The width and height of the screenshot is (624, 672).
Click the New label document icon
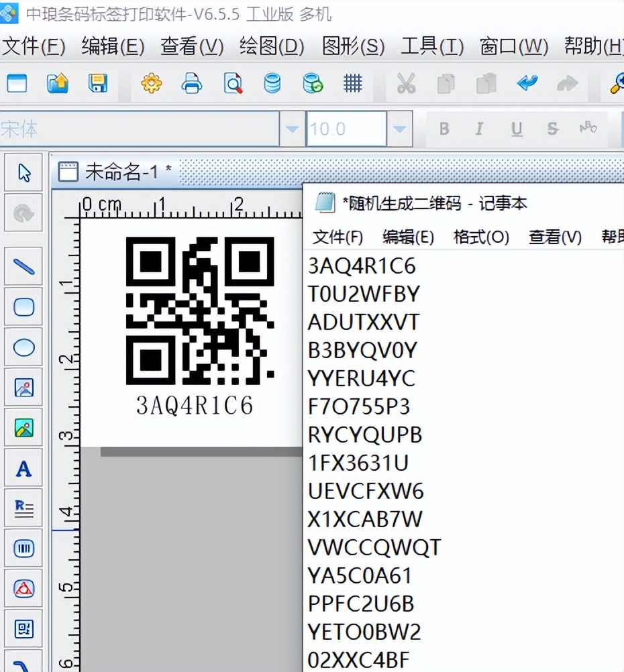(x=17, y=83)
